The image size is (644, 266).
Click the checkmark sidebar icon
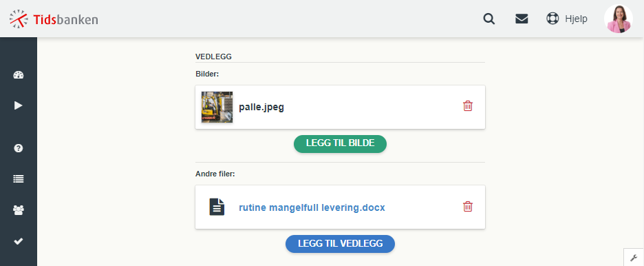pos(19,241)
